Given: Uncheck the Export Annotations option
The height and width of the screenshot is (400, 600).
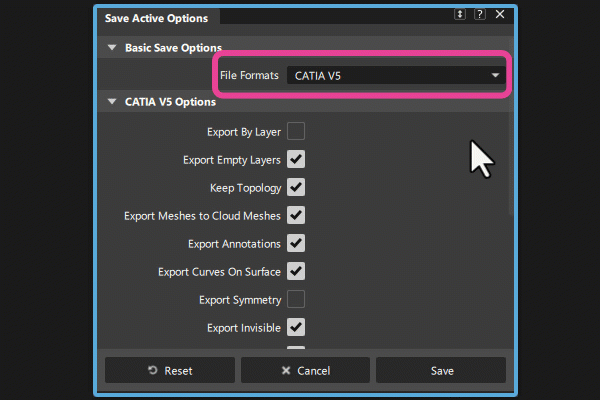Looking at the screenshot, I should pyautogui.click(x=296, y=243).
